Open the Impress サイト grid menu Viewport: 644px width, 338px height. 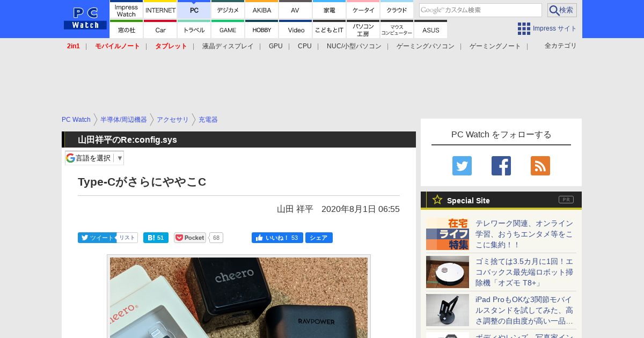tap(547, 28)
